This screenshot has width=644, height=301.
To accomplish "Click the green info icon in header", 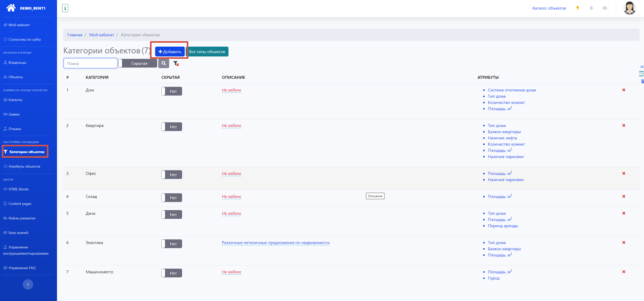I will [x=65, y=8].
